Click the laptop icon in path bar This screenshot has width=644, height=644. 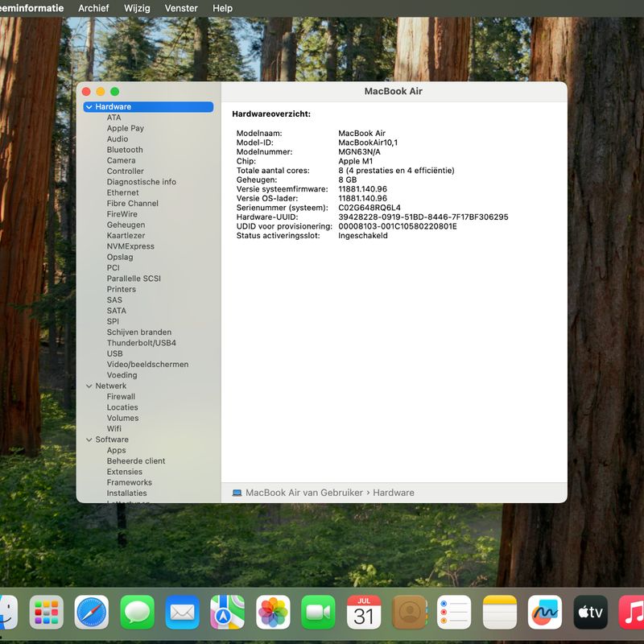click(x=237, y=493)
